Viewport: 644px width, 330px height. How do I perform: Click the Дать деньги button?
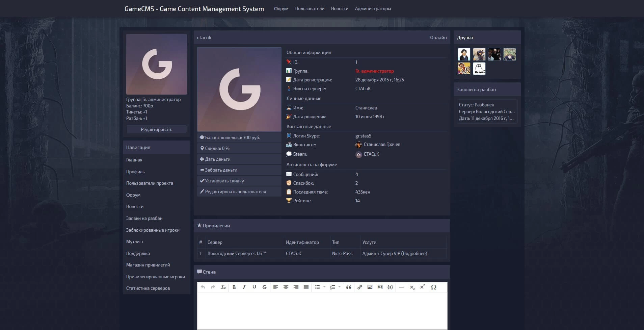pos(218,159)
